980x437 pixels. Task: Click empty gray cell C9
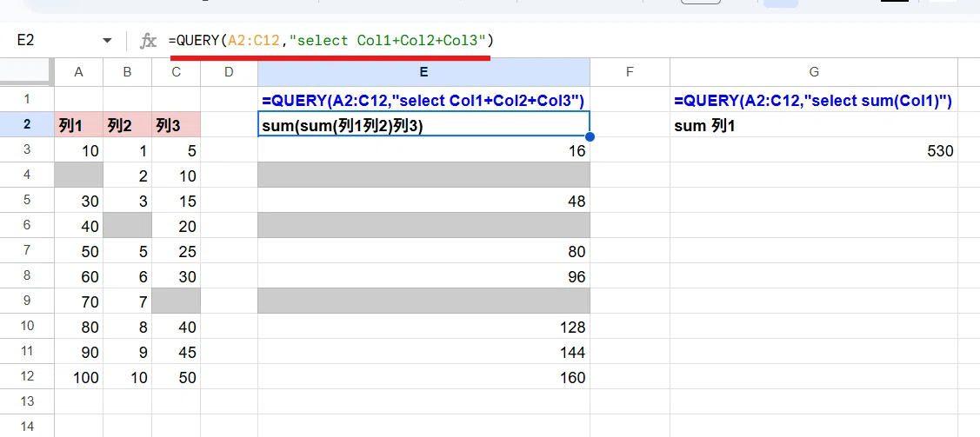click(177, 301)
